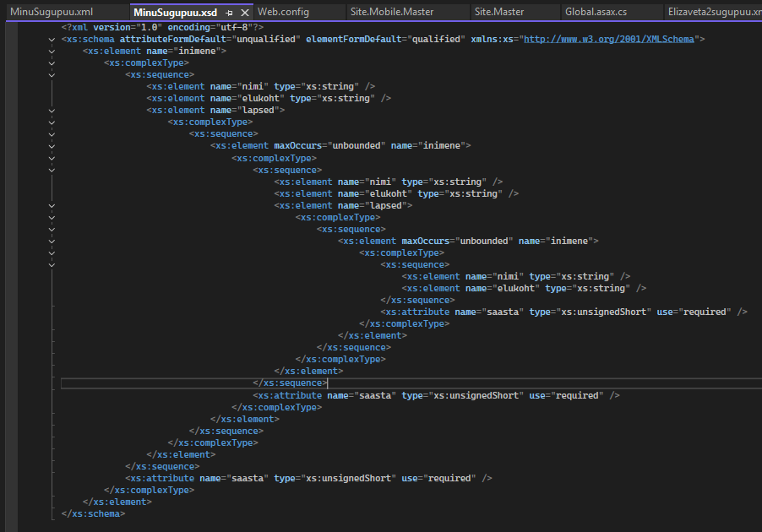Go to the Site.Master tab
Screen dimensions: 762x532
499,13
